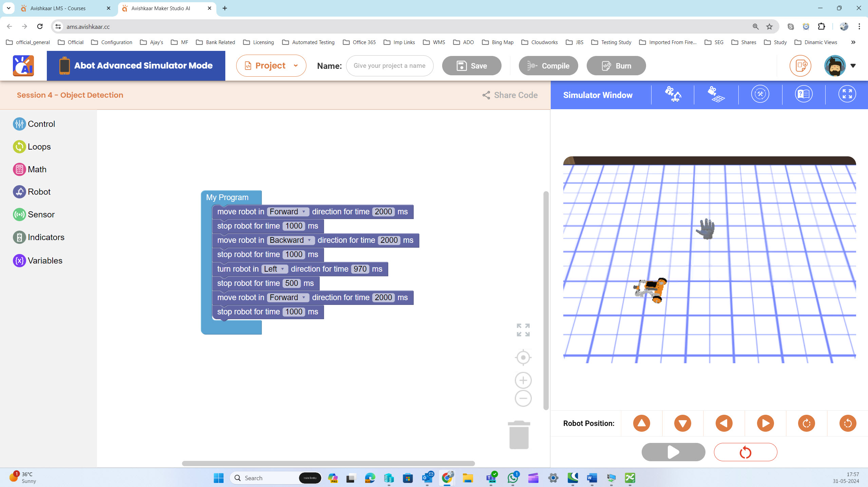Expand the Simulator Window to fullscreen
This screenshot has height=487, width=868.
pyautogui.click(x=847, y=94)
